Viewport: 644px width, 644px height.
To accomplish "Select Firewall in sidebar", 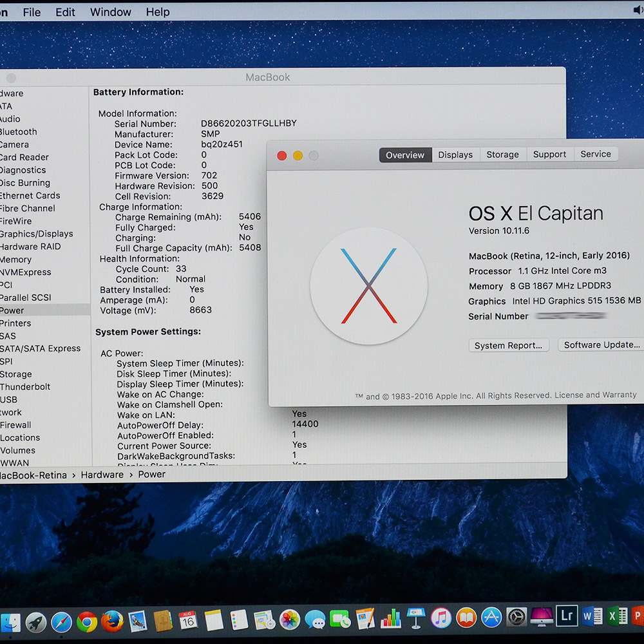I will (x=15, y=424).
